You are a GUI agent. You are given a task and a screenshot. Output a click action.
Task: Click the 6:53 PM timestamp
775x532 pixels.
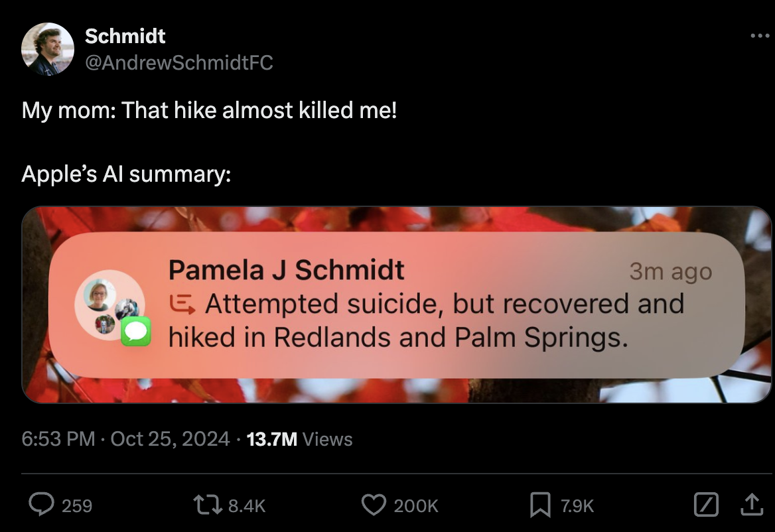point(58,439)
